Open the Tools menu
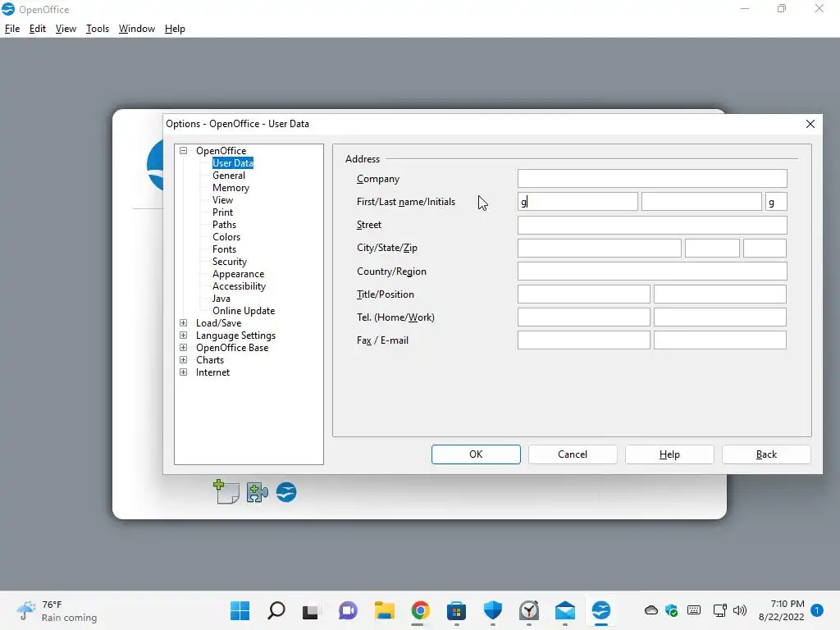This screenshot has width=840, height=630. (98, 29)
